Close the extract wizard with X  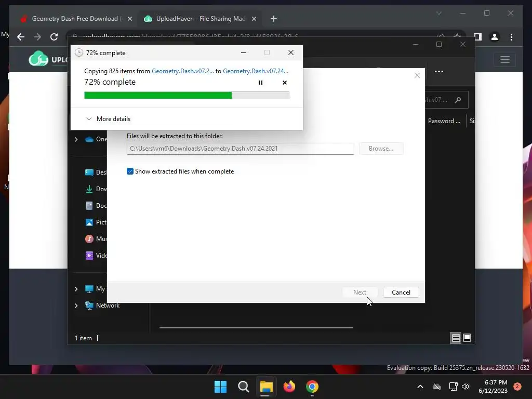pyautogui.click(x=417, y=75)
